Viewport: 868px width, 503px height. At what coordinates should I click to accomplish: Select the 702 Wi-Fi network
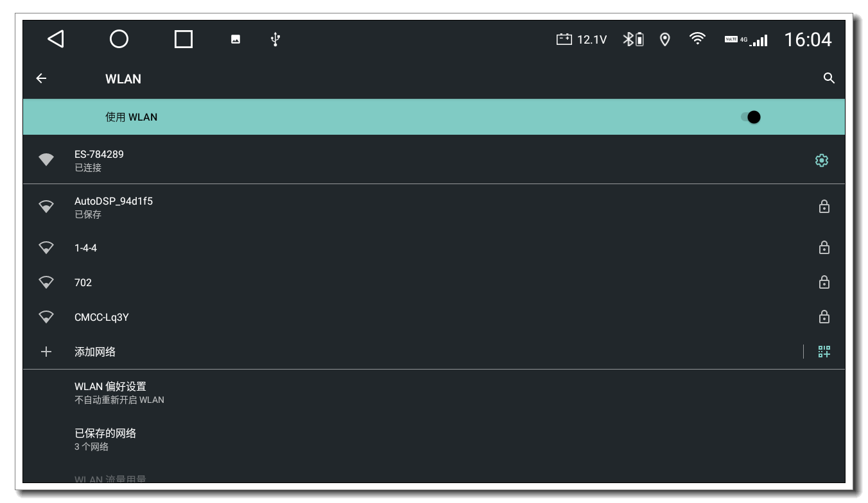point(434,282)
